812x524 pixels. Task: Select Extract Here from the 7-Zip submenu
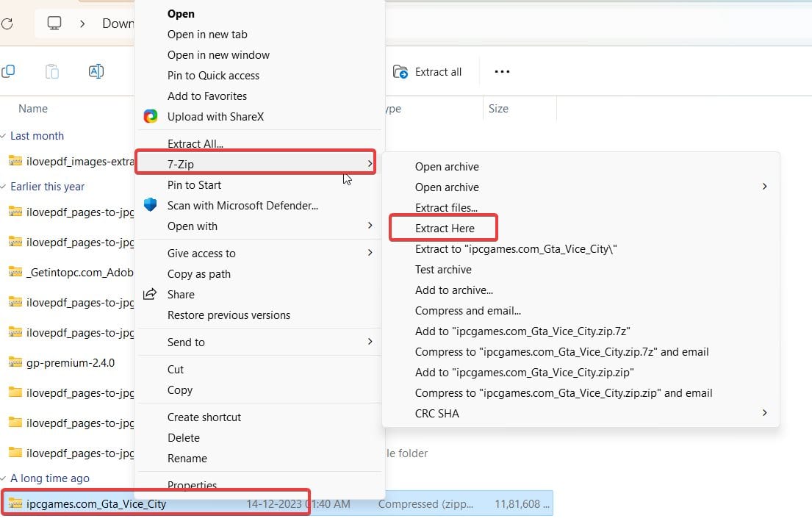(443, 228)
